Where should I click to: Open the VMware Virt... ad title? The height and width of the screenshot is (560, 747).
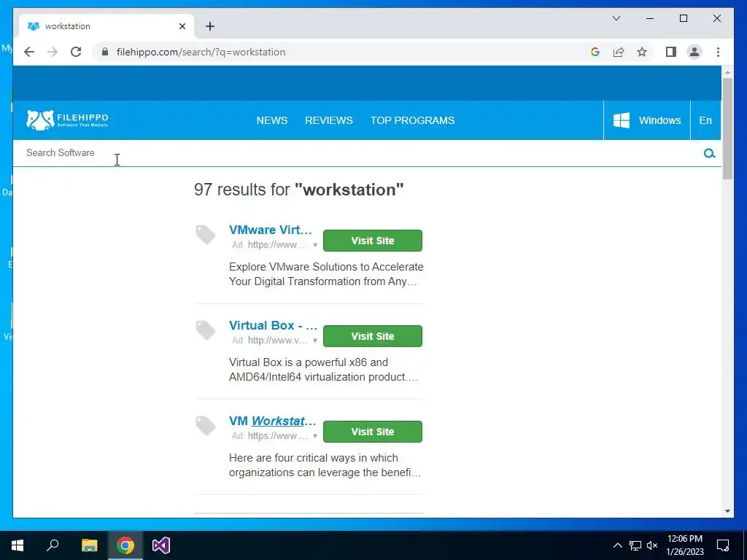coord(270,230)
